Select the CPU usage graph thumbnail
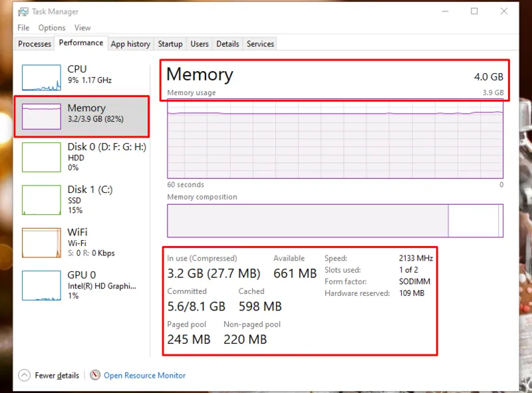Image resolution: width=532 pixels, height=393 pixels. 41,78
